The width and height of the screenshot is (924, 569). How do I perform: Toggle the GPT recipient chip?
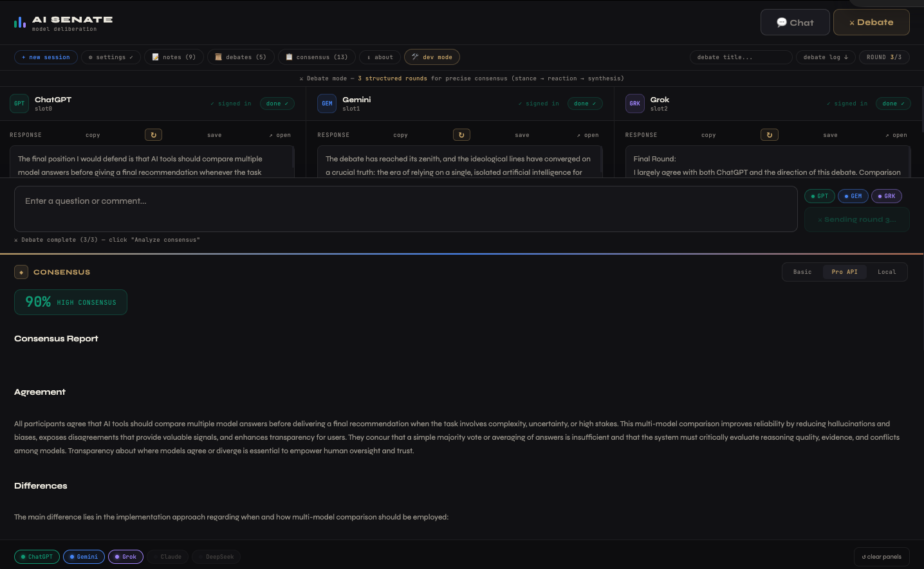tap(820, 196)
